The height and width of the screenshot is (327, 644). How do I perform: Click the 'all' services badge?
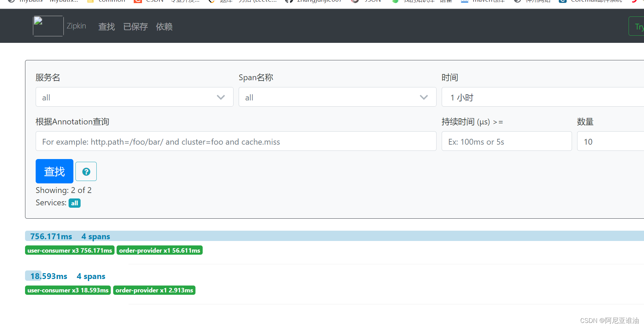point(74,203)
